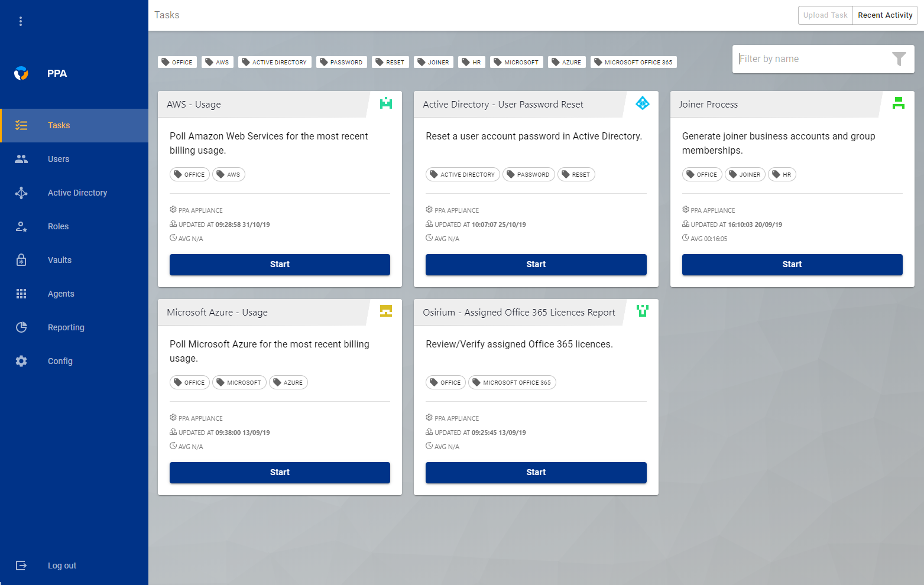The image size is (924, 585).
Task: Open the three-dot menu in sidebar
Action: click(x=21, y=21)
